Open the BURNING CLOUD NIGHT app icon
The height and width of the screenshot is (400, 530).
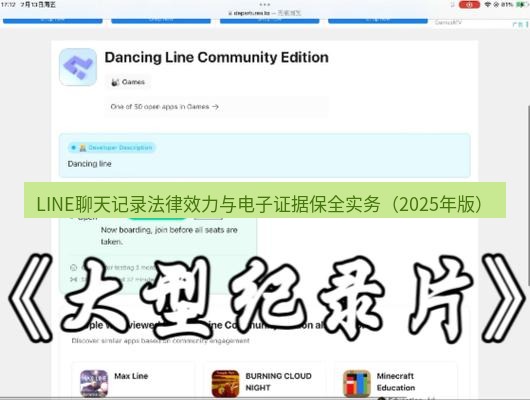click(x=225, y=383)
